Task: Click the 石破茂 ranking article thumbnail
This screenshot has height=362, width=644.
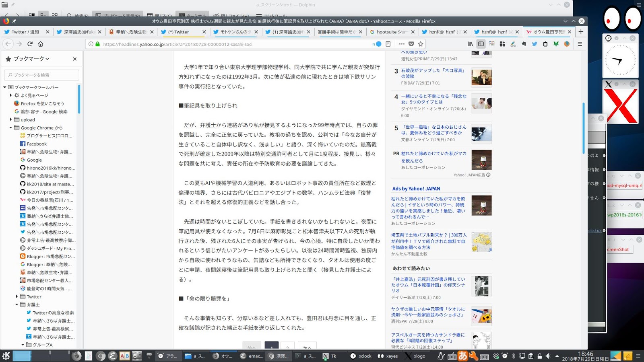Action: point(481,77)
